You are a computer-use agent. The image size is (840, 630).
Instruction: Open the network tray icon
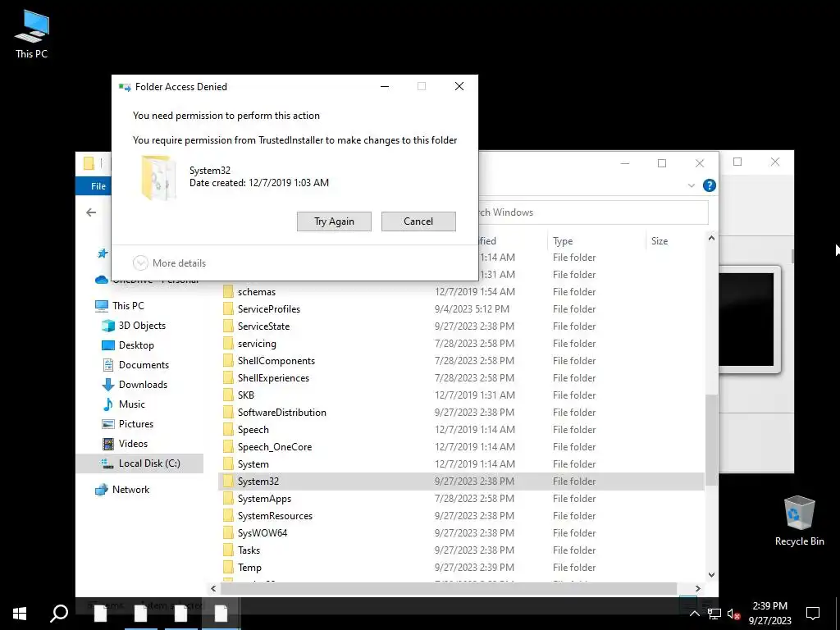[x=714, y=614]
